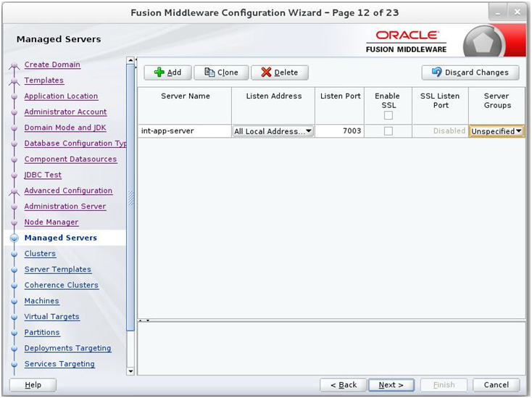Click the step bullet beside Managed Servers

pyautogui.click(x=14, y=238)
